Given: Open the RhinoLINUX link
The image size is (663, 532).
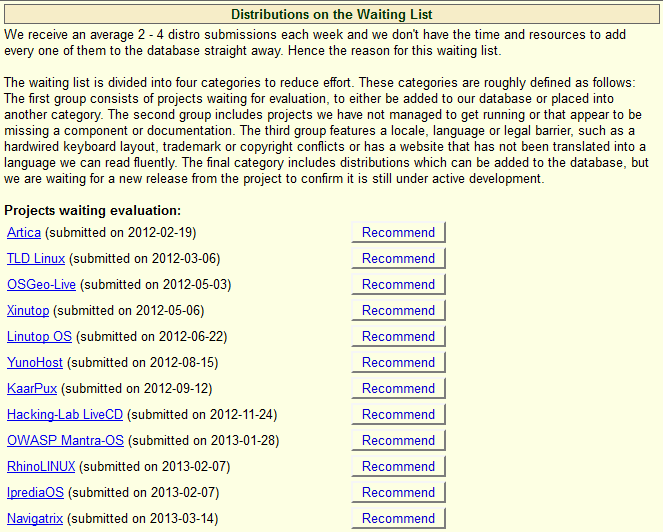Looking at the screenshot, I should (41, 466).
